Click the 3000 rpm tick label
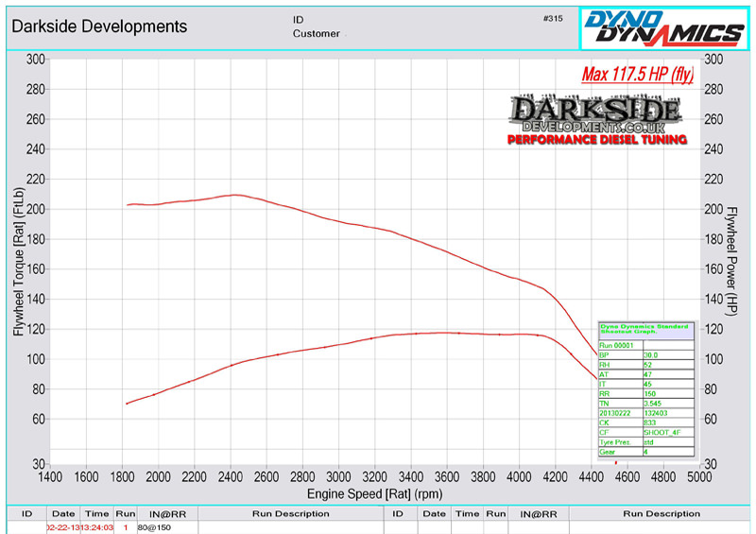This screenshot has width=756, height=534. pos(338,477)
